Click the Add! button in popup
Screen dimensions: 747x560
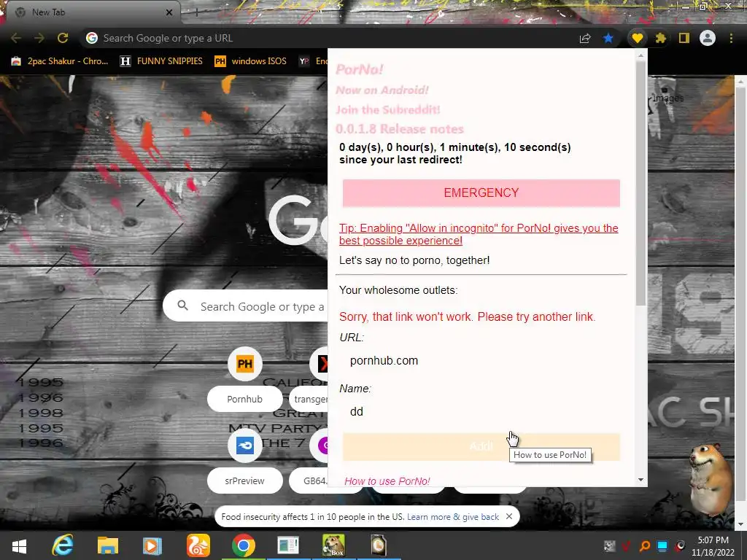tap(481, 447)
